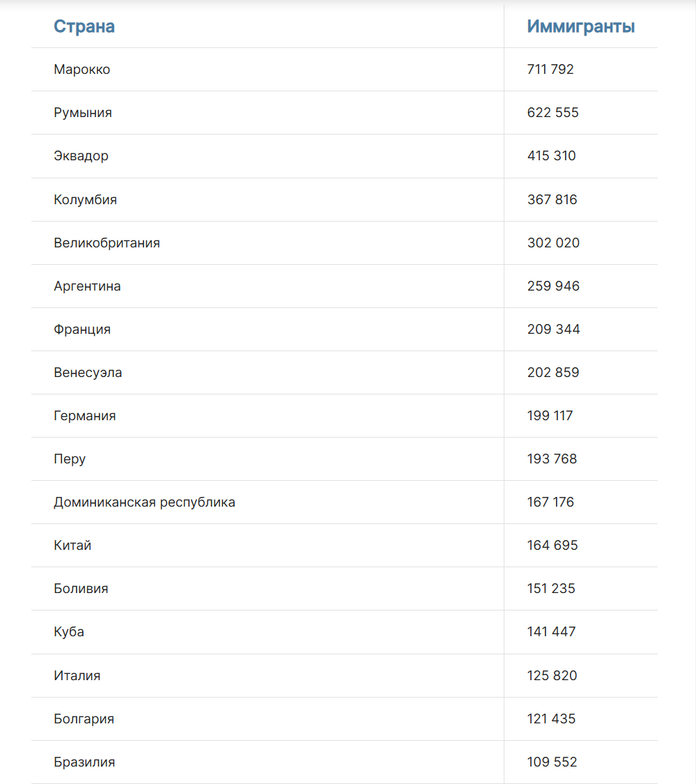Click the number 199 117 for Германия
This screenshot has height=784, width=696.
(550, 415)
